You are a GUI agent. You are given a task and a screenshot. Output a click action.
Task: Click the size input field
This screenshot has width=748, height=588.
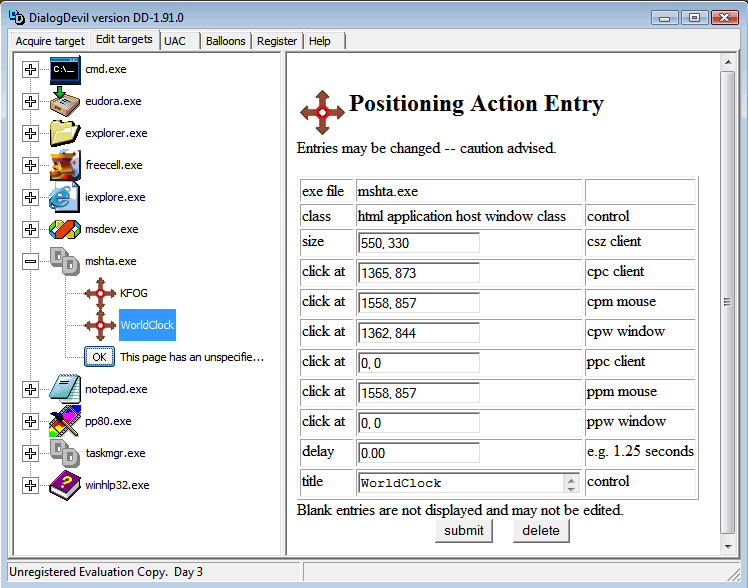click(x=418, y=242)
